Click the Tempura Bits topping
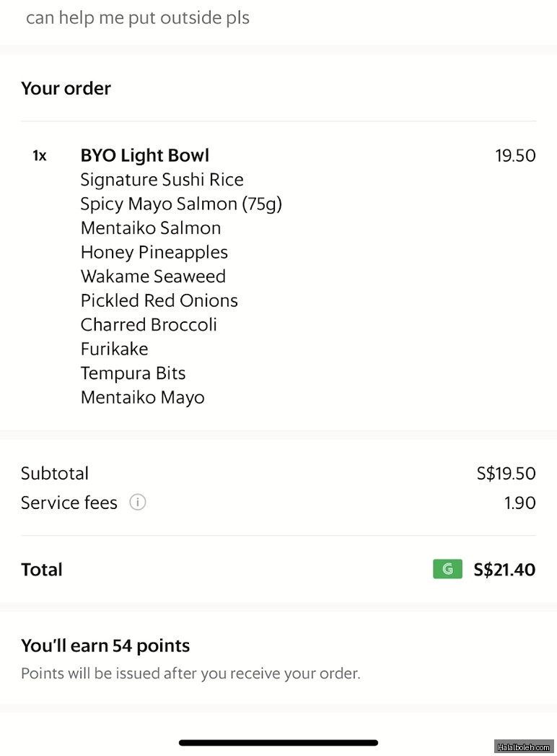The width and height of the screenshot is (557, 756). click(133, 373)
